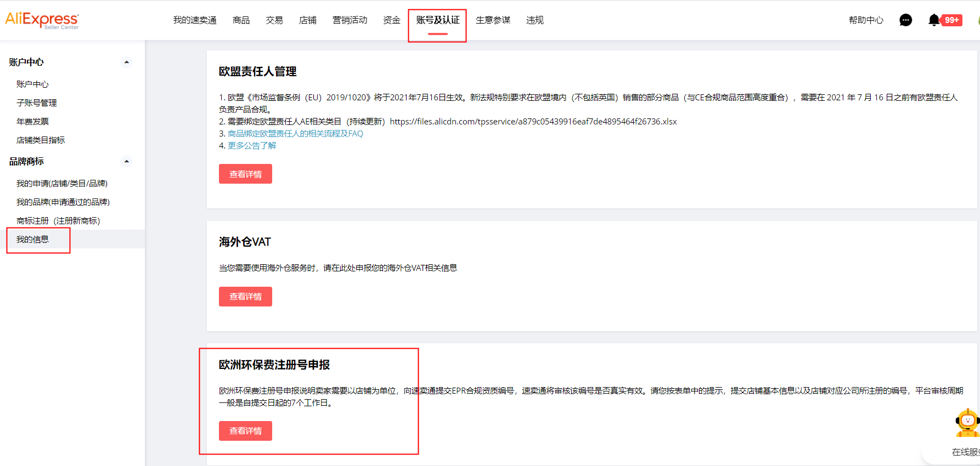Viewport: 980px width, 466px height.
Task: Open the 账户中心 sidebar sub-item
Action: pyautogui.click(x=32, y=84)
